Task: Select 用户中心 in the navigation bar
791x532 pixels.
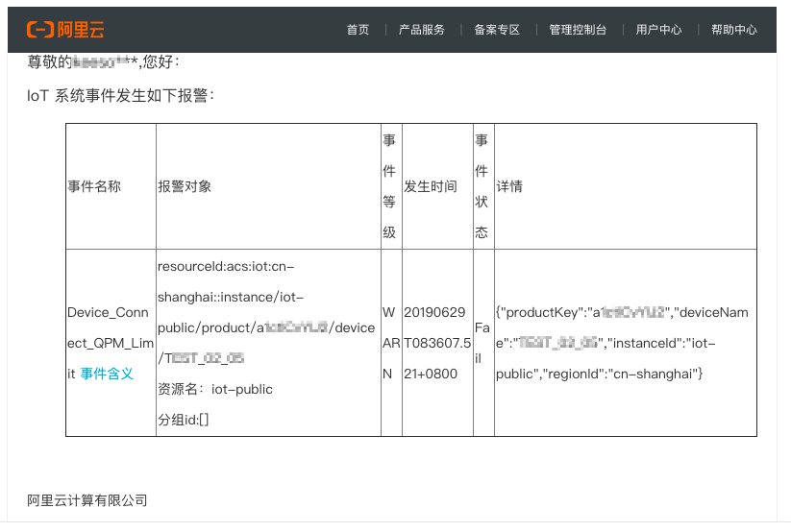Action: (658, 30)
